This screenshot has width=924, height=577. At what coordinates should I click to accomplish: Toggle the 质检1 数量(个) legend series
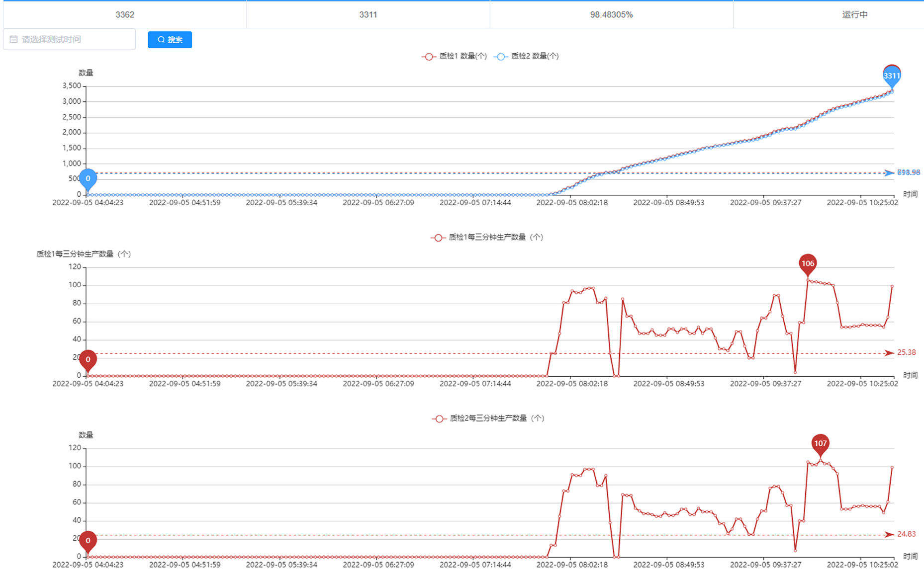pos(455,56)
